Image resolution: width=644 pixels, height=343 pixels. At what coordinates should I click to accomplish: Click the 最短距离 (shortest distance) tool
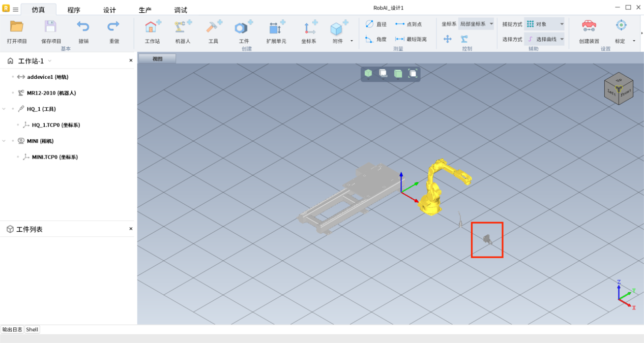pyautogui.click(x=411, y=39)
